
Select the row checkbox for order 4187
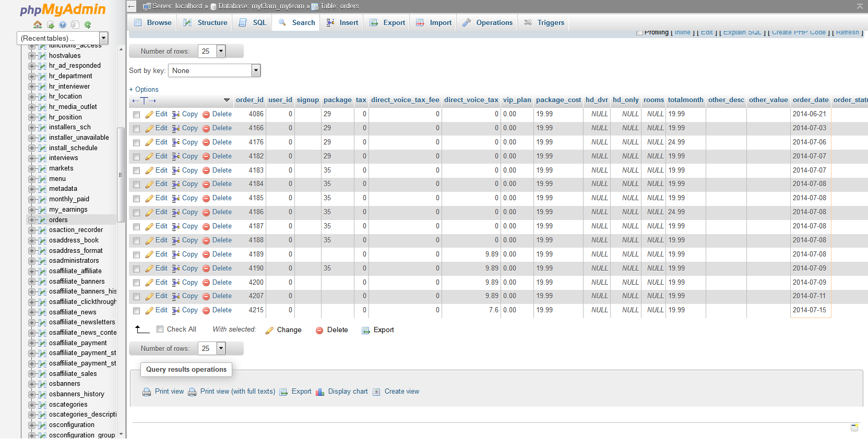click(x=137, y=227)
